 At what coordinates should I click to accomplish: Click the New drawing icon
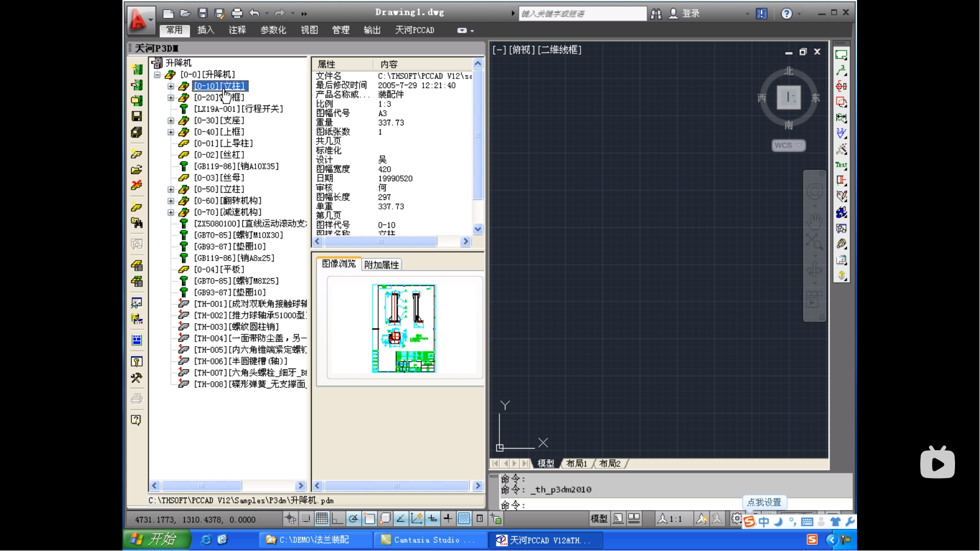[168, 14]
